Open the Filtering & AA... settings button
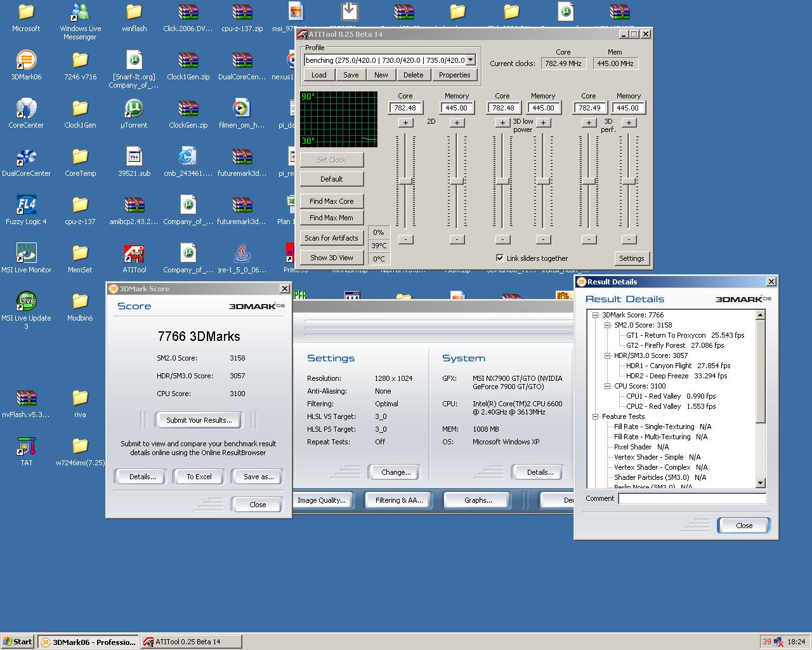This screenshot has height=650, width=812. coord(399,500)
